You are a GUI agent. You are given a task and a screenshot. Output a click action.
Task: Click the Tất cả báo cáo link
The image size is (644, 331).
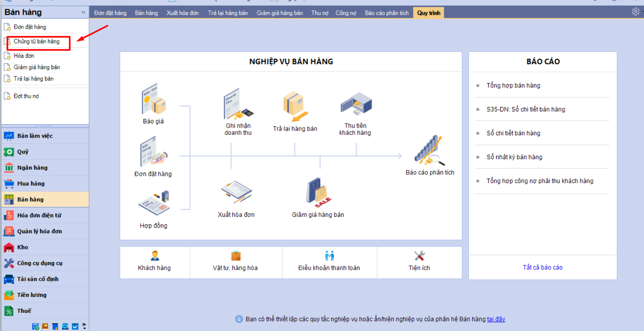coord(542,267)
